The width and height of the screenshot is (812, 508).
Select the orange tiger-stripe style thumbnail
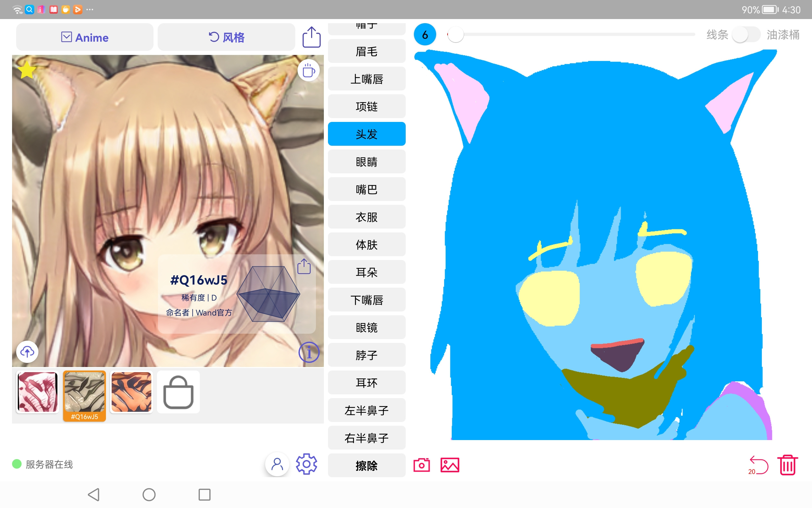131,392
